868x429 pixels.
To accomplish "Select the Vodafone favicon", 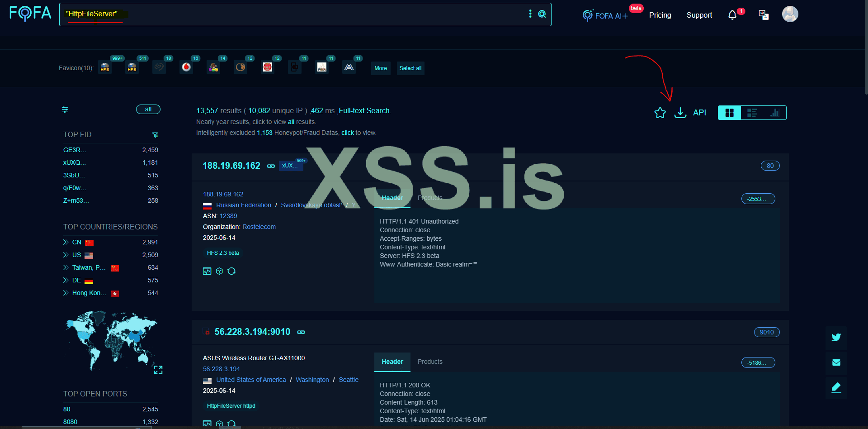I will click(186, 67).
